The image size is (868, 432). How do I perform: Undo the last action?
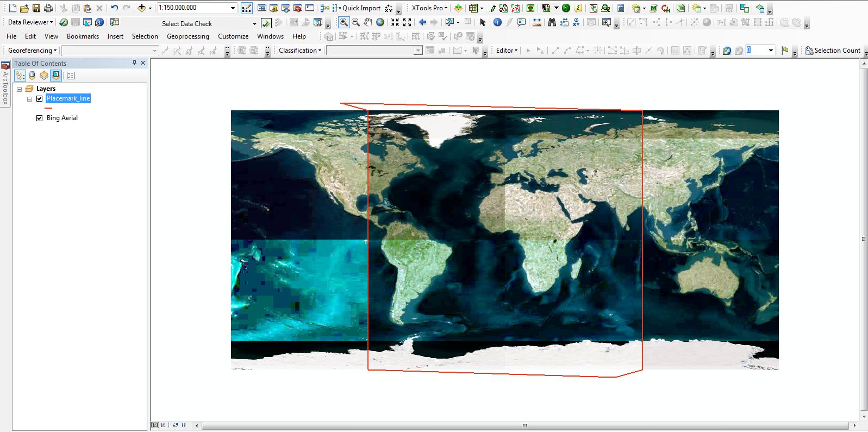coord(114,8)
